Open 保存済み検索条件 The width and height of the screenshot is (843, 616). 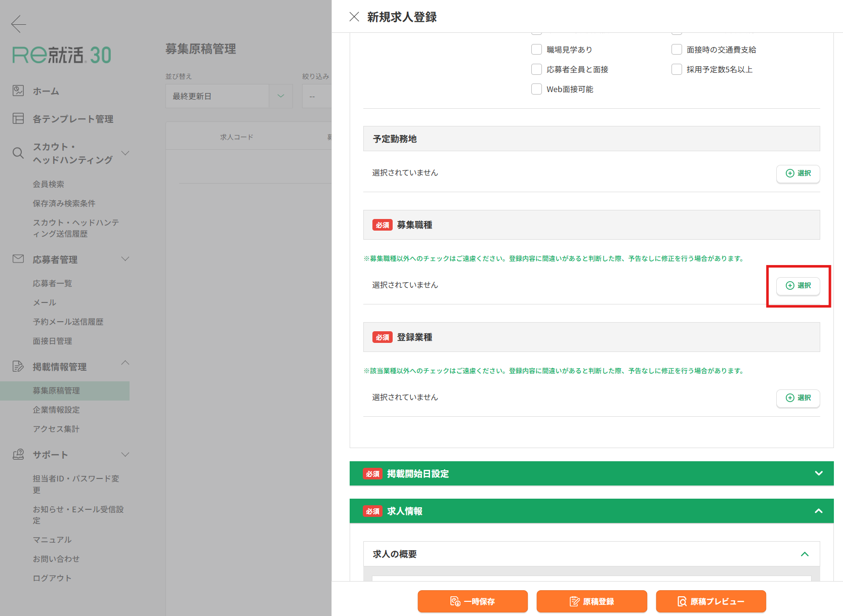pos(64,203)
